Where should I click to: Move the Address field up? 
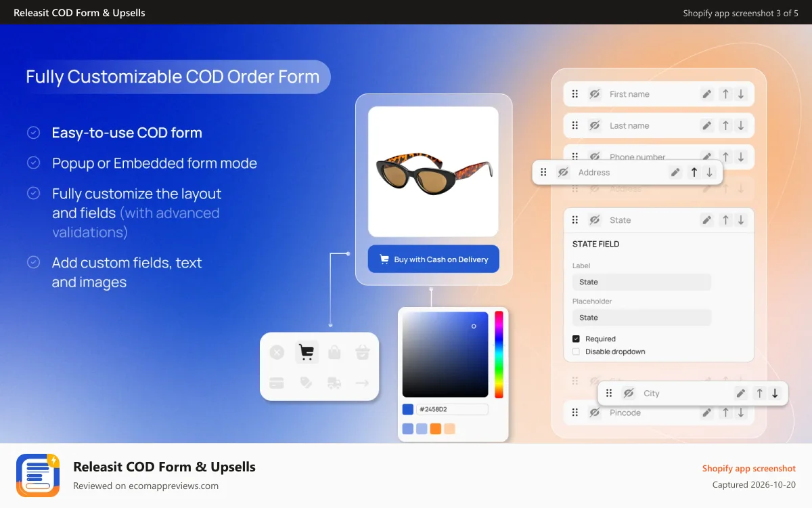pyautogui.click(x=694, y=172)
